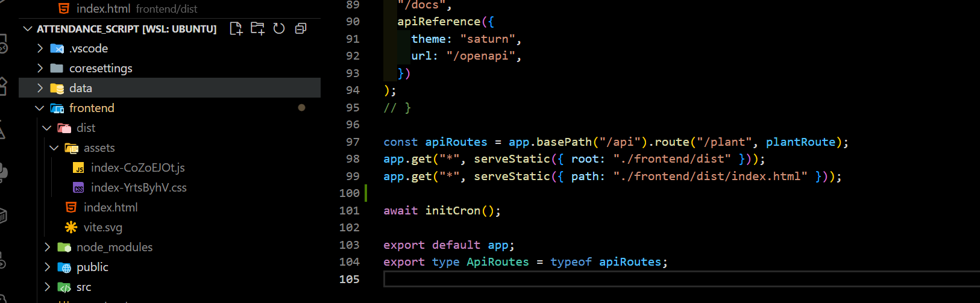Click the src folder code icon
Viewport: 980px width, 303px height.
coord(64,287)
